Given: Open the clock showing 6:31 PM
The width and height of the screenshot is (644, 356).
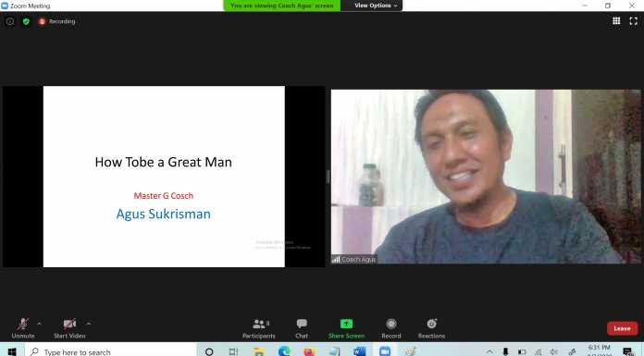Looking at the screenshot, I should coord(600,351).
